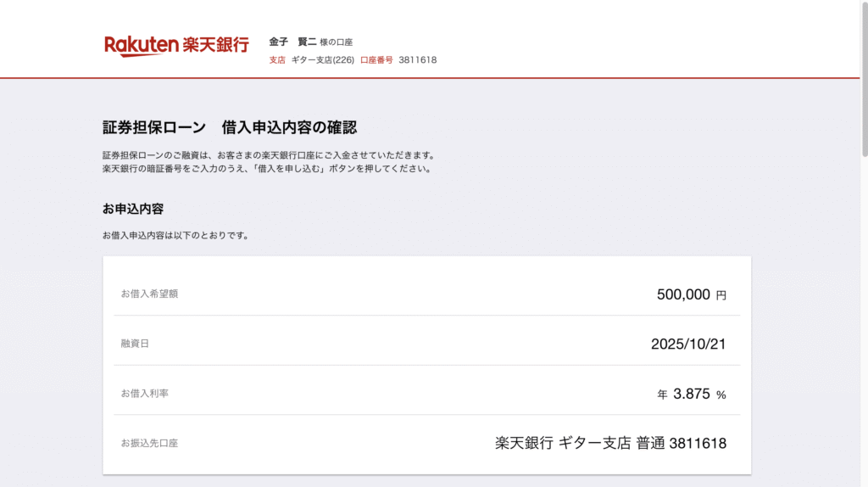Viewport: 868px width, 487px height.
Task: Click the red 口座番号 label in header
Action: (376, 60)
